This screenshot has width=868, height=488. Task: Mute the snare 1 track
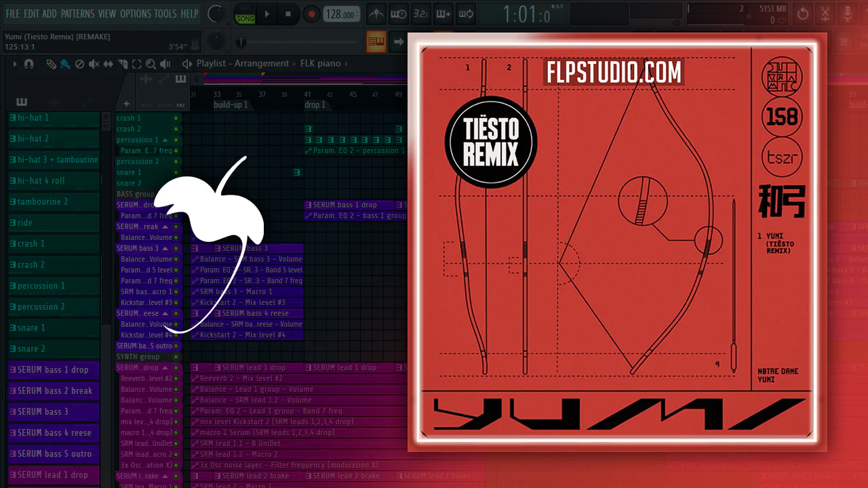click(x=176, y=172)
